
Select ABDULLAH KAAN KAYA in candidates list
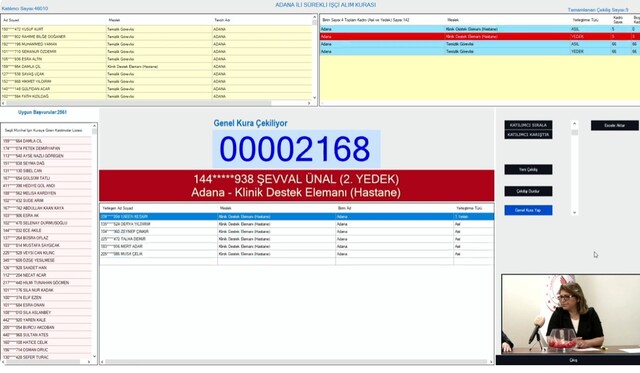[46, 208]
